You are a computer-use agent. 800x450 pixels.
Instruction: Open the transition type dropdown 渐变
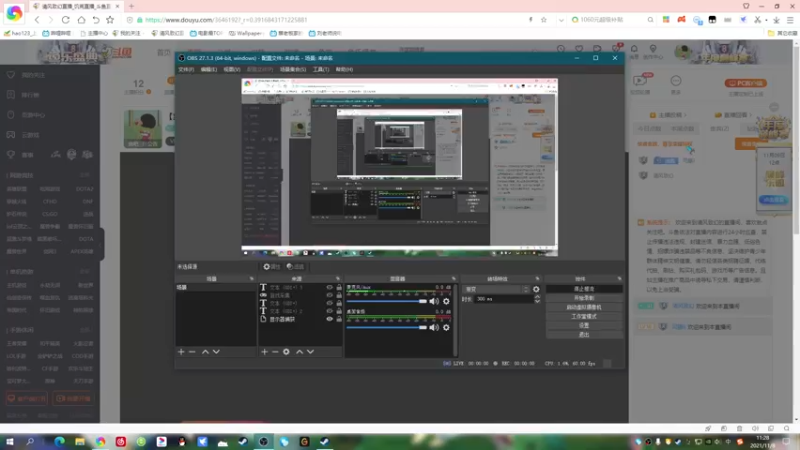tap(496, 289)
